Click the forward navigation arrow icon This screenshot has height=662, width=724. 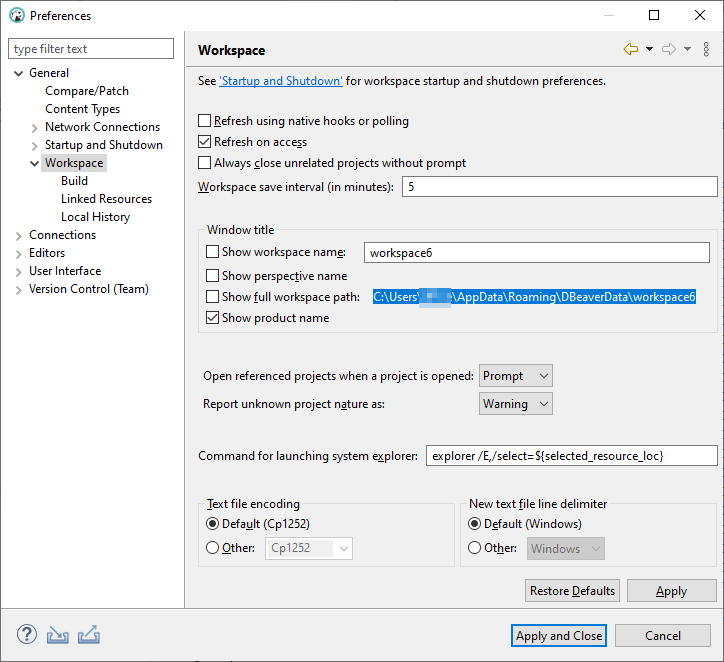coord(669,49)
